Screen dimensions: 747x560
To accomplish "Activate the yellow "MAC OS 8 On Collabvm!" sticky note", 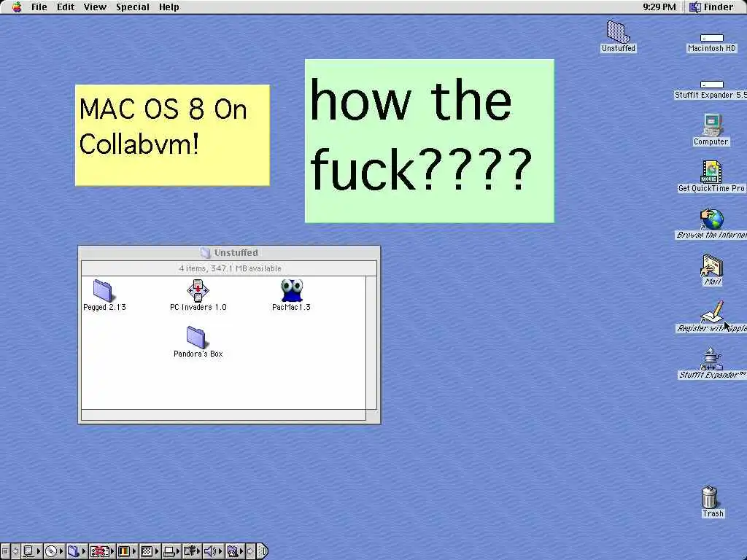I will click(172, 135).
